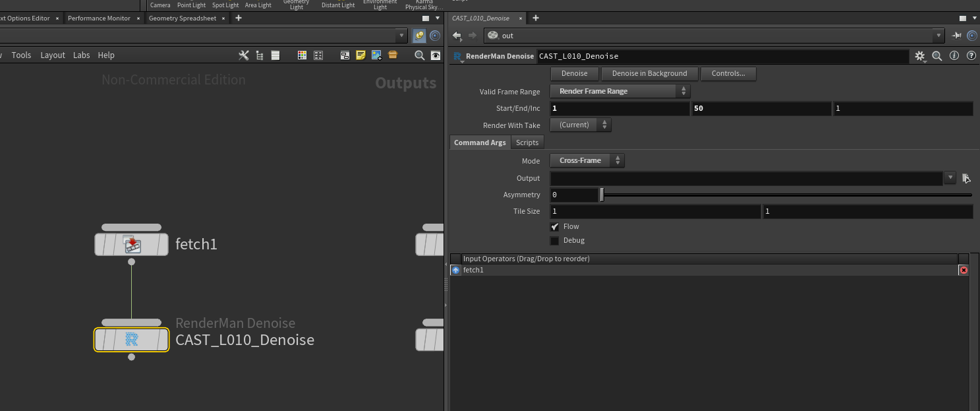
Task: Enable the Debug checkbox
Action: click(x=554, y=241)
